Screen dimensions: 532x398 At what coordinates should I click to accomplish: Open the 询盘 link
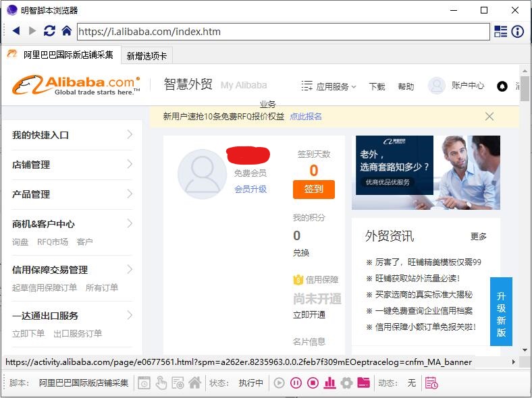coord(20,242)
